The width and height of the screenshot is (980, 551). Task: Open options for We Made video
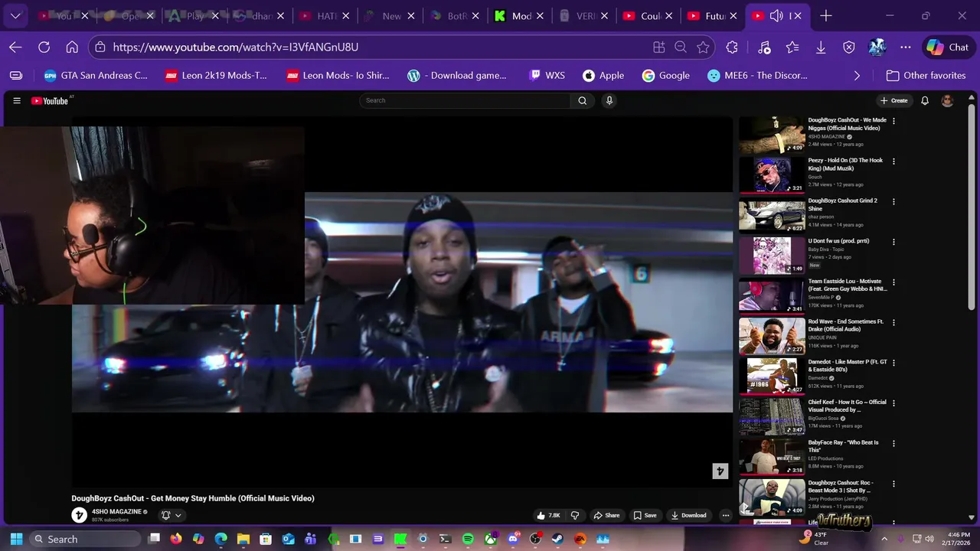pos(893,121)
